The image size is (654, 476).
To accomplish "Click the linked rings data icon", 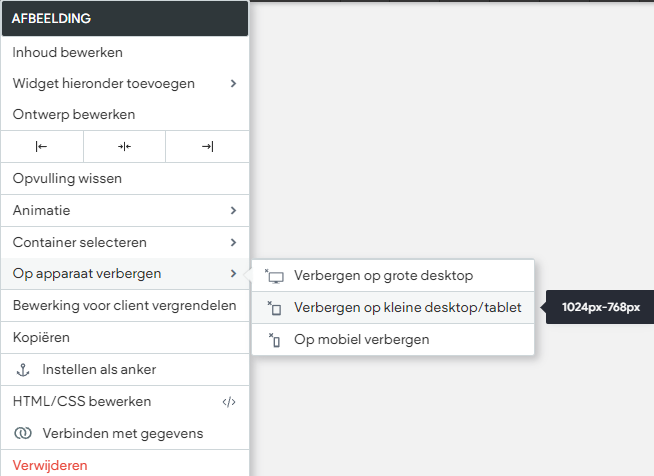I will (23, 433).
